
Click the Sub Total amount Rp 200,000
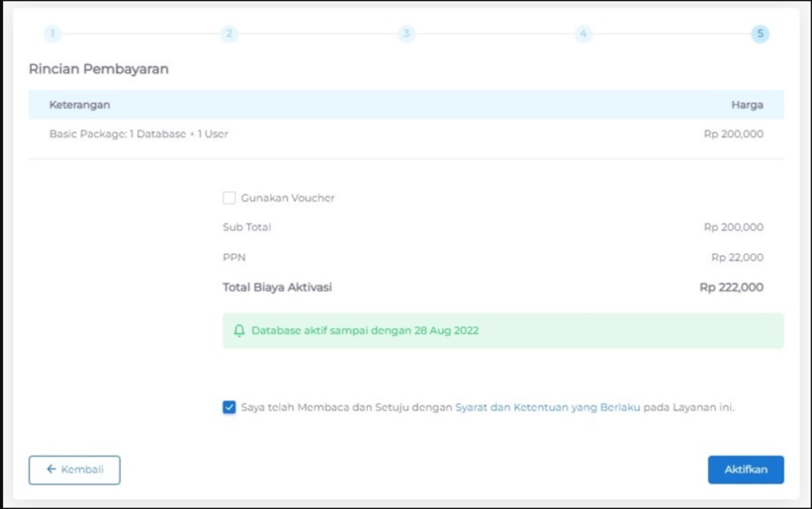coord(733,227)
